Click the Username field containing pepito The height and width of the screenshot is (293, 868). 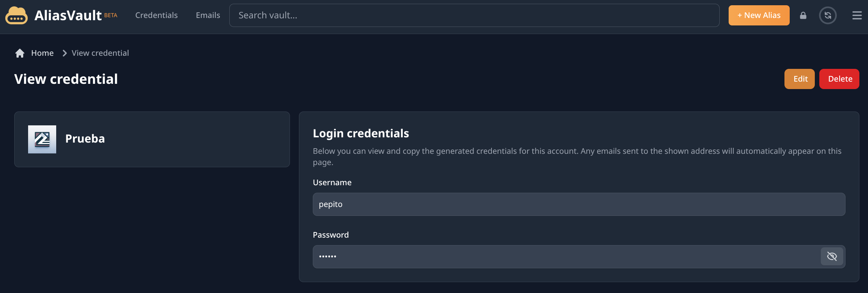(x=579, y=204)
